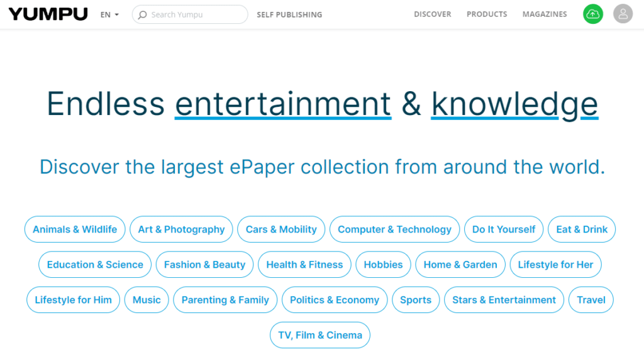Open Self Publishing menu item
644x357 pixels.
289,15
